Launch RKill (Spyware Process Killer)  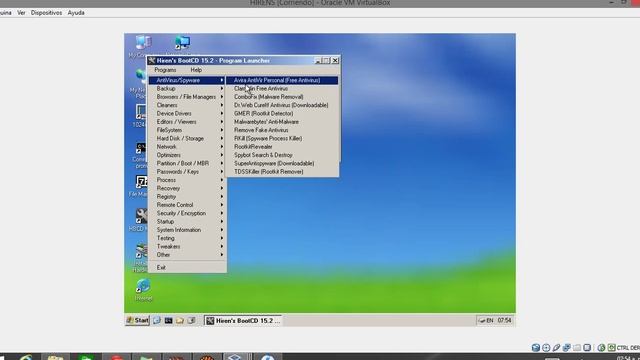point(282,139)
